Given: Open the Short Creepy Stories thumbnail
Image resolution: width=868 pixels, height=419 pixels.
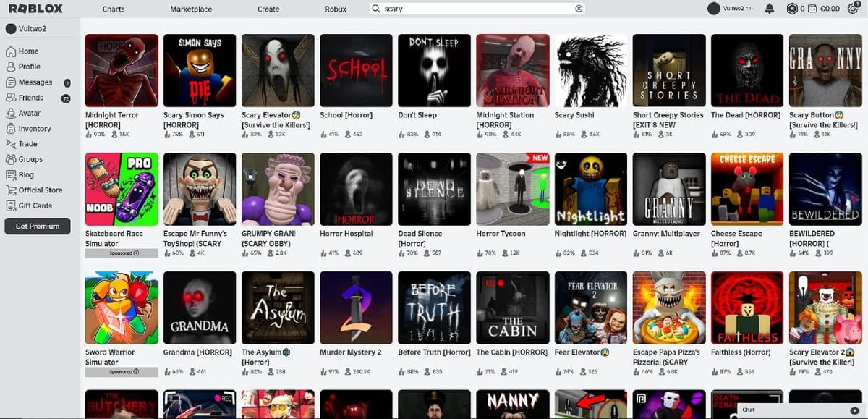Looking at the screenshot, I should click(669, 70).
